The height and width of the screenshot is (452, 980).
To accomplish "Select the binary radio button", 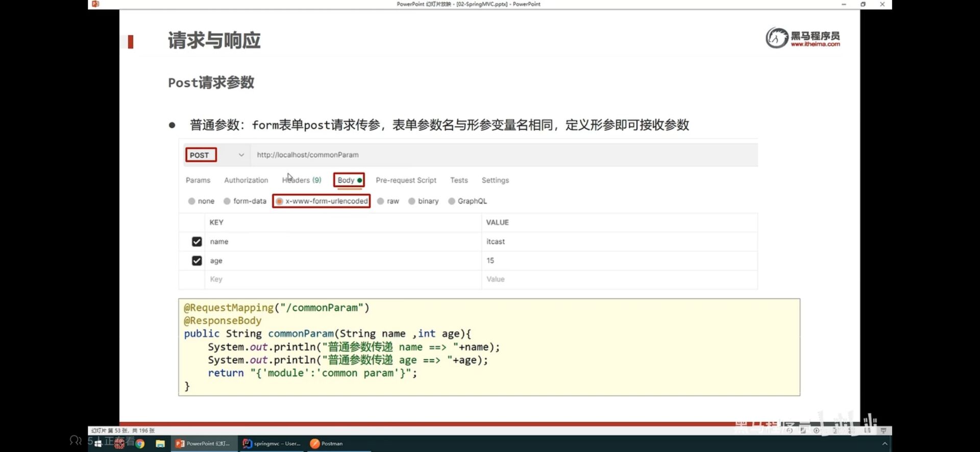I will (x=412, y=201).
